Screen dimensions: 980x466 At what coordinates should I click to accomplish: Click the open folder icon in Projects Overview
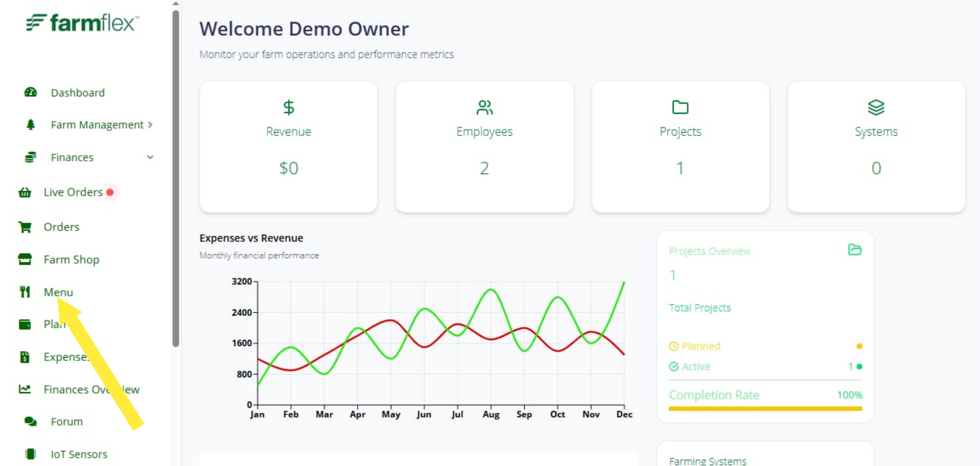click(854, 250)
